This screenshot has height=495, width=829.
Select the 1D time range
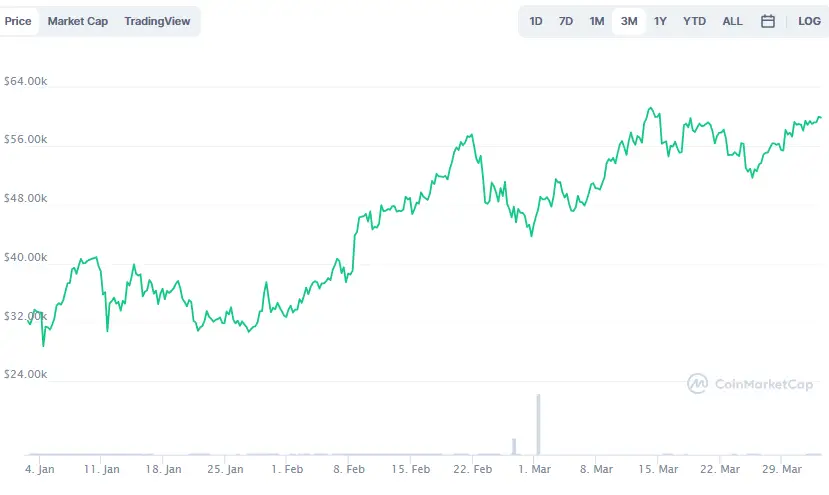pyautogui.click(x=536, y=21)
